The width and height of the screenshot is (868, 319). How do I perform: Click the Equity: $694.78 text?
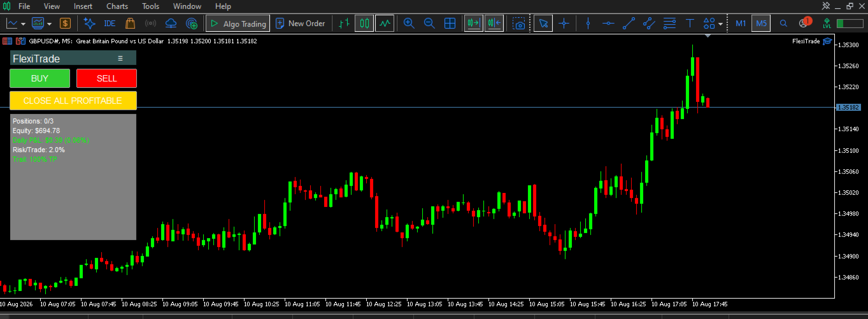pos(36,131)
